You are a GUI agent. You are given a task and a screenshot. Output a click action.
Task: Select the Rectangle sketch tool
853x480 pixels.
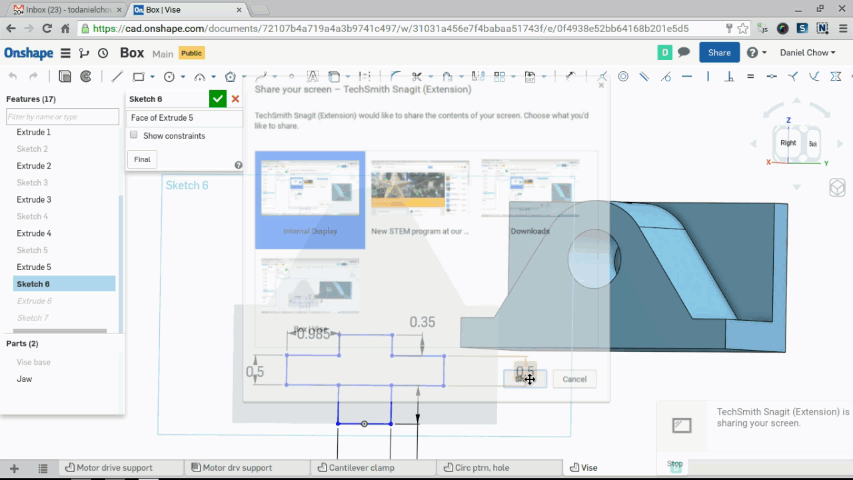click(139, 77)
